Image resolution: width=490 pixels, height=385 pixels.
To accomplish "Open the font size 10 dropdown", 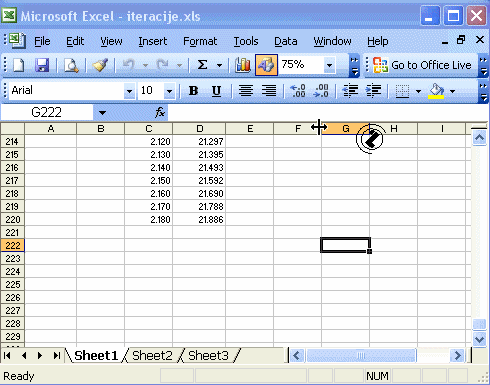I will click(x=169, y=91).
